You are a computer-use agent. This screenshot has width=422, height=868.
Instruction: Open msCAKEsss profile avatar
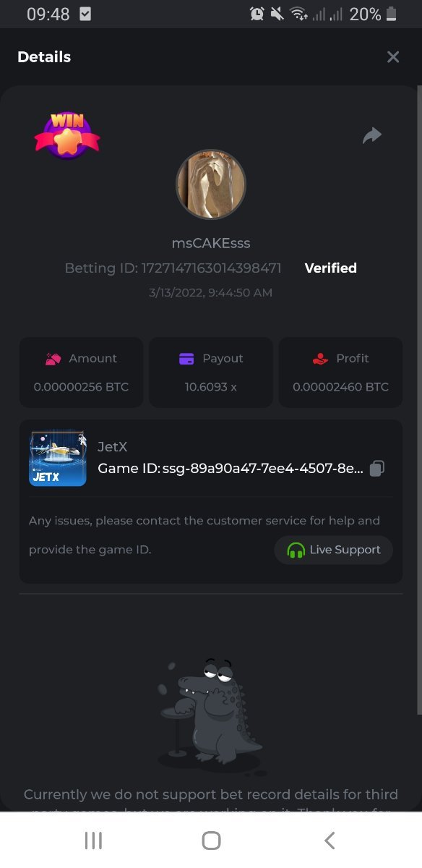211,184
